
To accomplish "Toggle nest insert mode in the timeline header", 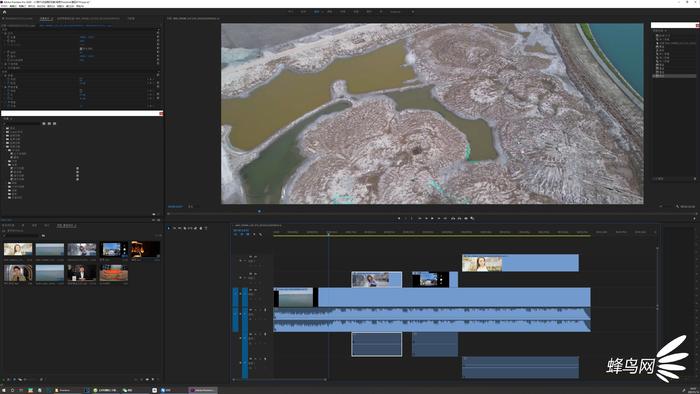I will click(x=236, y=234).
